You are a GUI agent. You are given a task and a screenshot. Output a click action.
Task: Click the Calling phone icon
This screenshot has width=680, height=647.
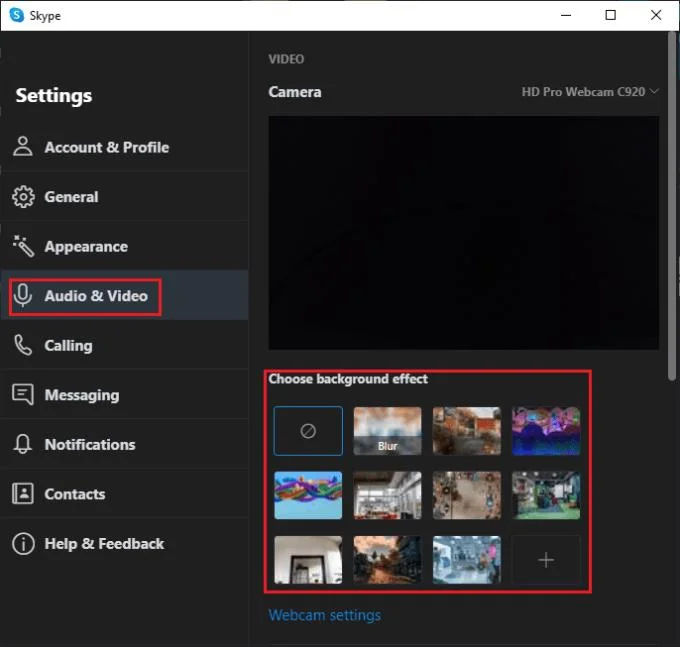[x=23, y=345]
